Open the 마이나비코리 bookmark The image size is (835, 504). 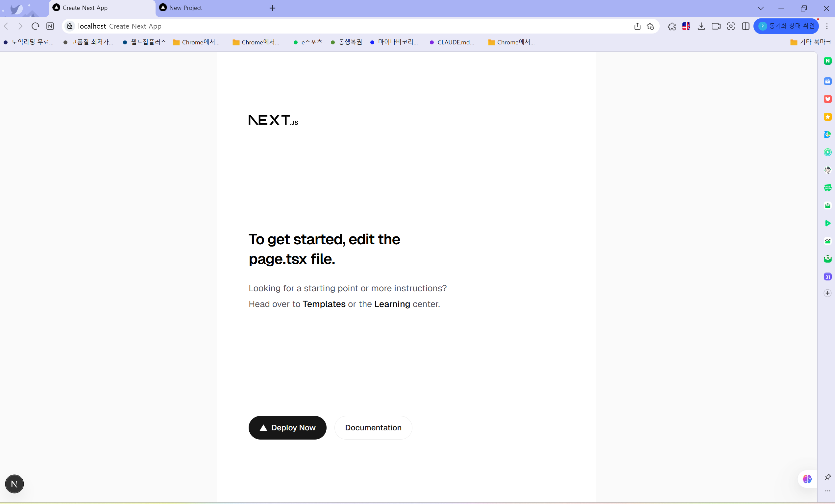pos(394,42)
